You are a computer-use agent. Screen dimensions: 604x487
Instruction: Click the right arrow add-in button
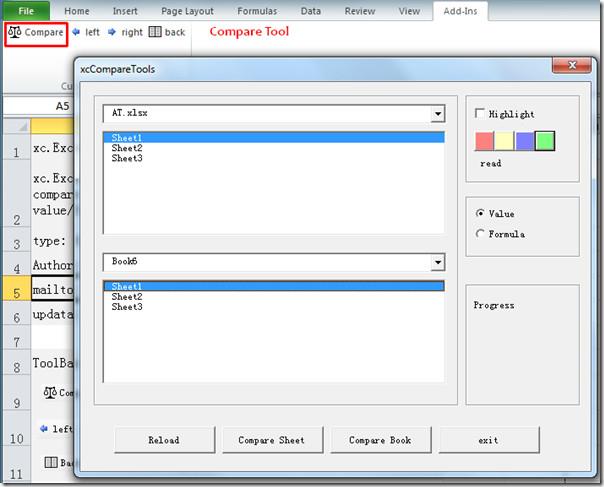click(125, 32)
